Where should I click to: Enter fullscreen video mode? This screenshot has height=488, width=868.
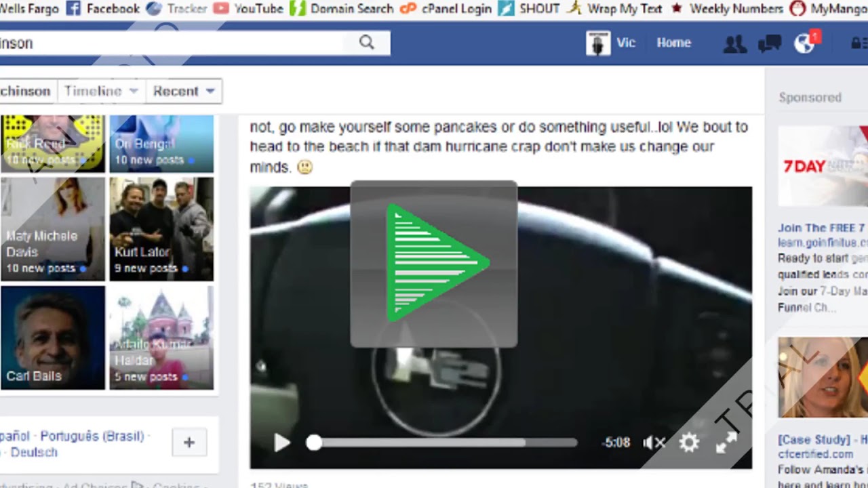[x=726, y=443]
